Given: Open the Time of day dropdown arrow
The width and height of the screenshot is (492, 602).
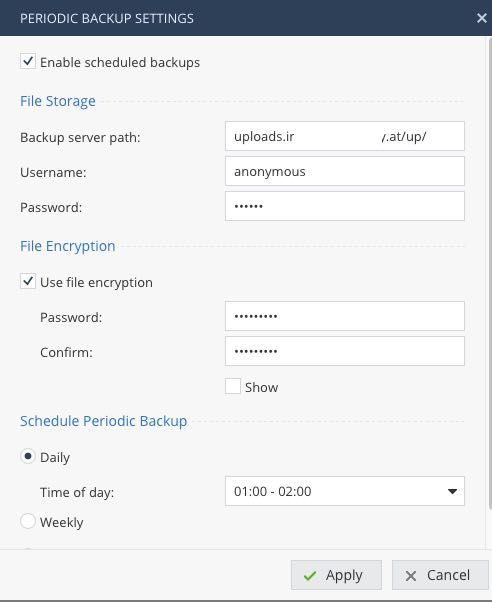Looking at the screenshot, I should click(452, 491).
